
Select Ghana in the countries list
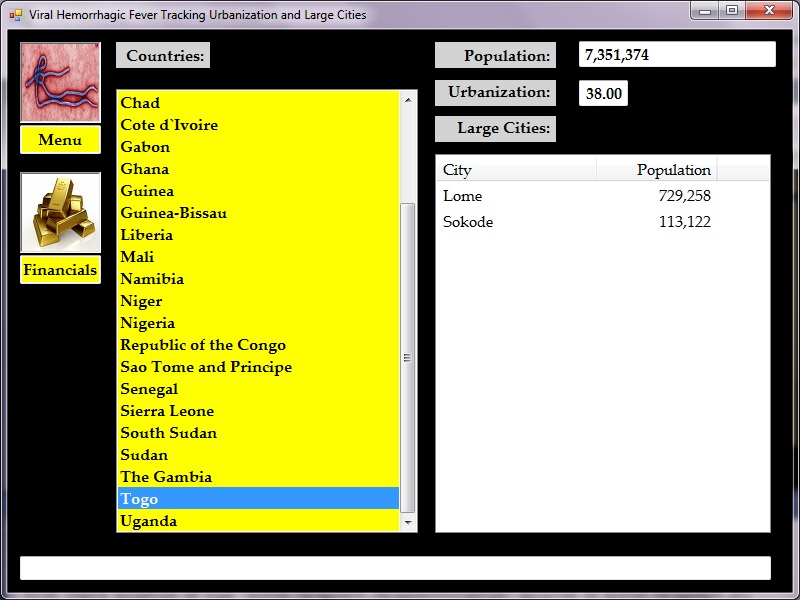(145, 169)
